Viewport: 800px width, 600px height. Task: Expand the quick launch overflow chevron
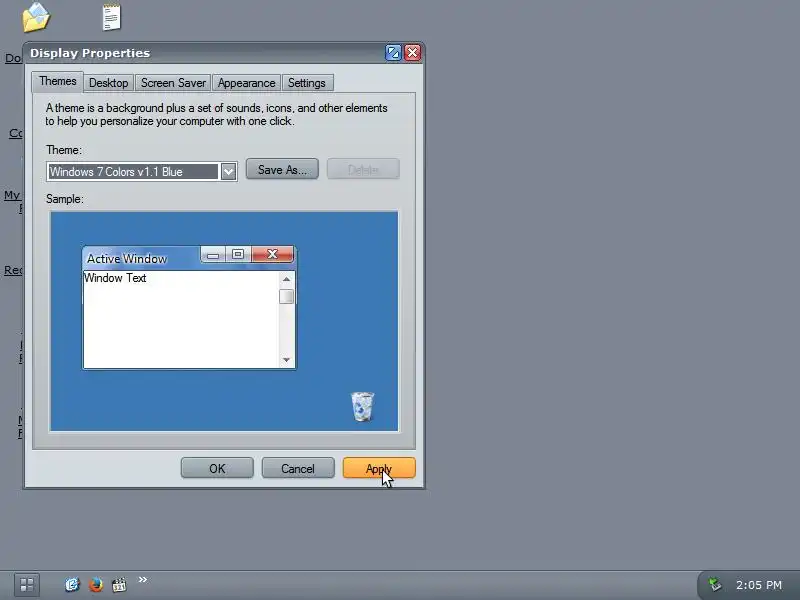pyautogui.click(x=143, y=579)
